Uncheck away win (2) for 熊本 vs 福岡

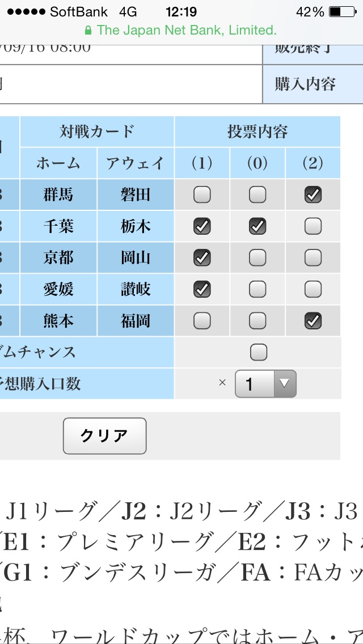tap(313, 321)
